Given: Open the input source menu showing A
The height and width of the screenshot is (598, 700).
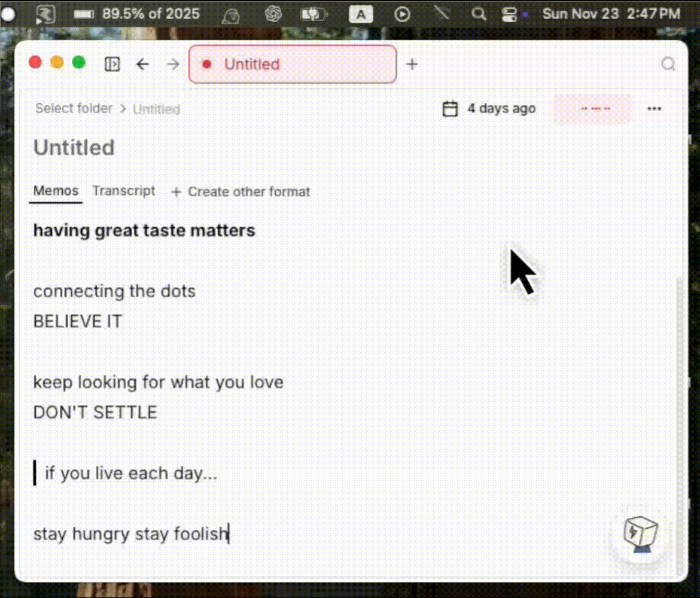Looking at the screenshot, I should click(361, 14).
